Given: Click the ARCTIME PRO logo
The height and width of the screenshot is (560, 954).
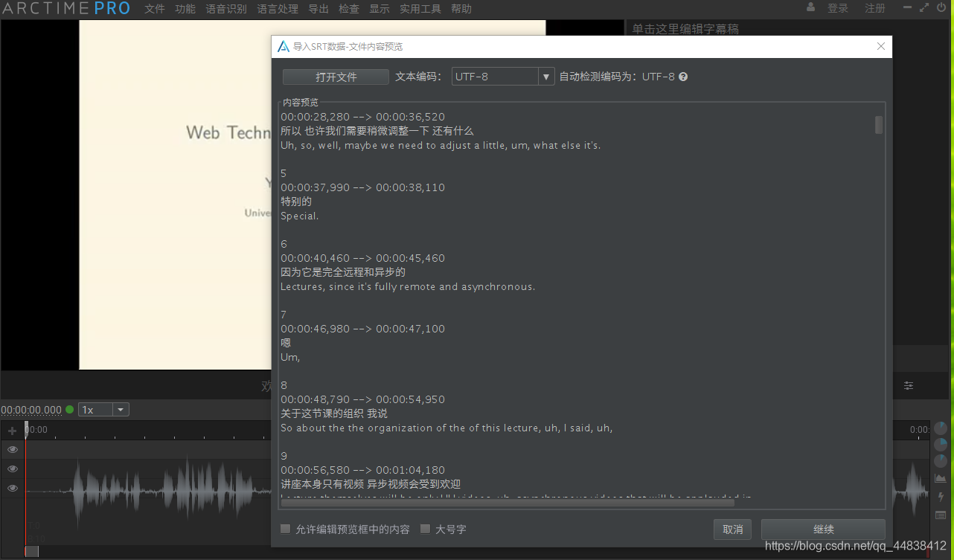Looking at the screenshot, I should pos(65,9).
